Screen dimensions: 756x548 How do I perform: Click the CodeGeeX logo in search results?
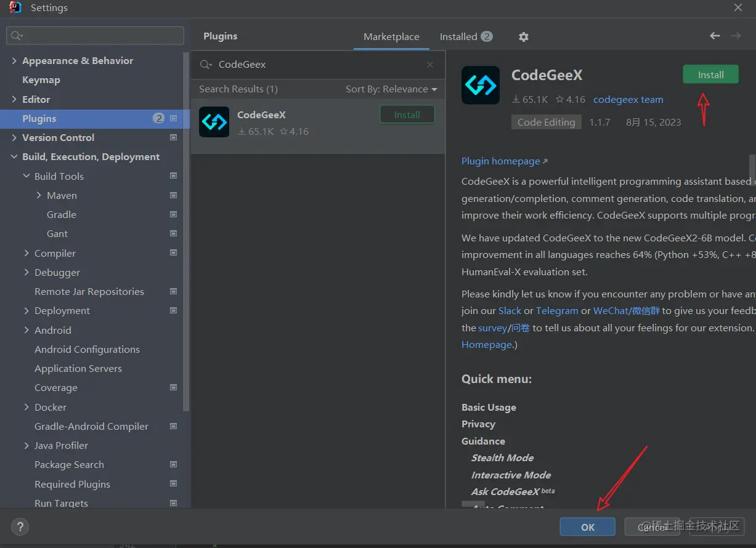point(214,122)
